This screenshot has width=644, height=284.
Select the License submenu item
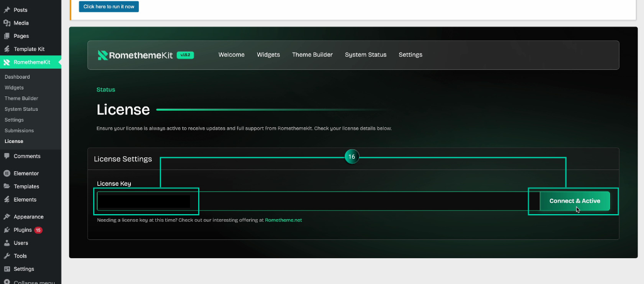click(x=14, y=141)
